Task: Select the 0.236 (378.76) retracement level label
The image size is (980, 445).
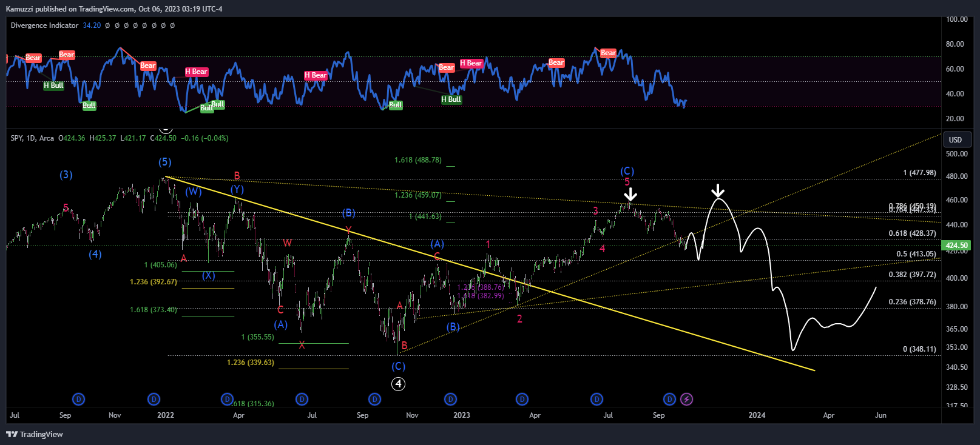Action: click(913, 302)
